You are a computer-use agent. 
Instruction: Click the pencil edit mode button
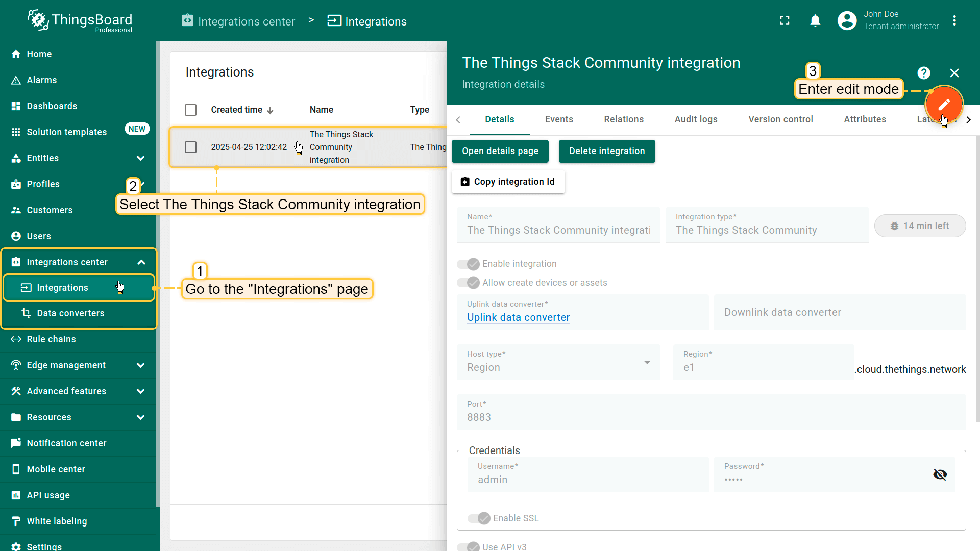(x=944, y=104)
